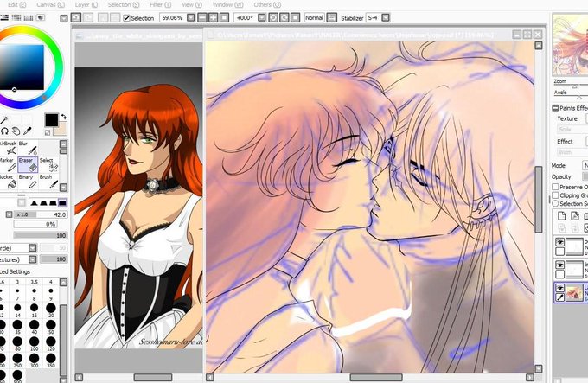Enable Clipping Group checkbox
This screenshot has height=383, width=588.
pos(555,195)
